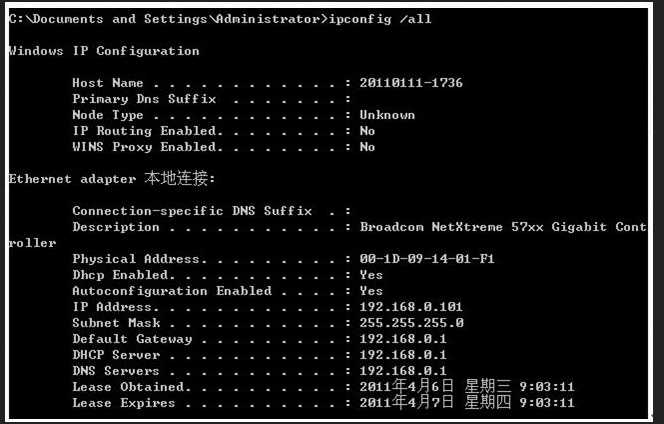
Task: Click the WINS Proxy Enabled No value
Action: [367, 147]
